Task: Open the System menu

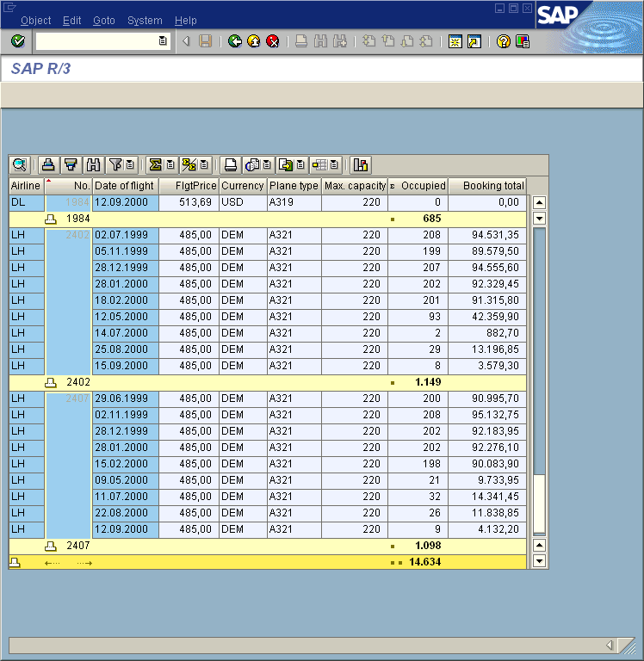Action: [x=145, y=21]
